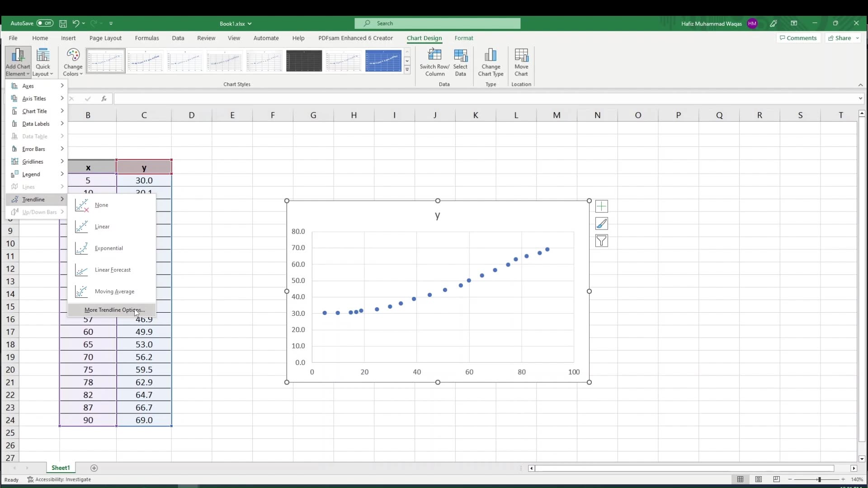Enable Page Break Preview view
This screenshot has height=488, width=868.
click(777, 479)
